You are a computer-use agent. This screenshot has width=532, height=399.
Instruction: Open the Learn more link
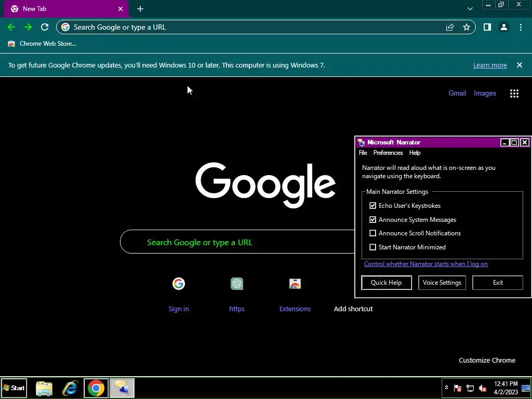click(490, 65)
